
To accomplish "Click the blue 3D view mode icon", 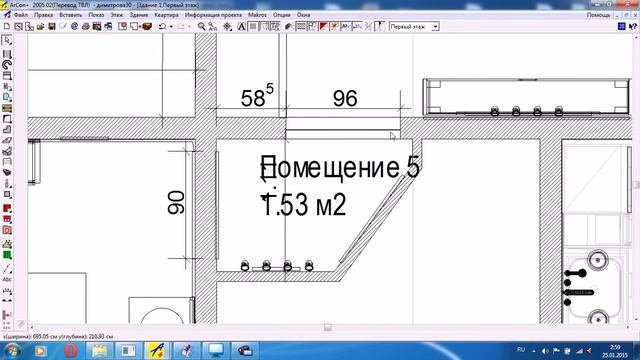I will [622, 27].
